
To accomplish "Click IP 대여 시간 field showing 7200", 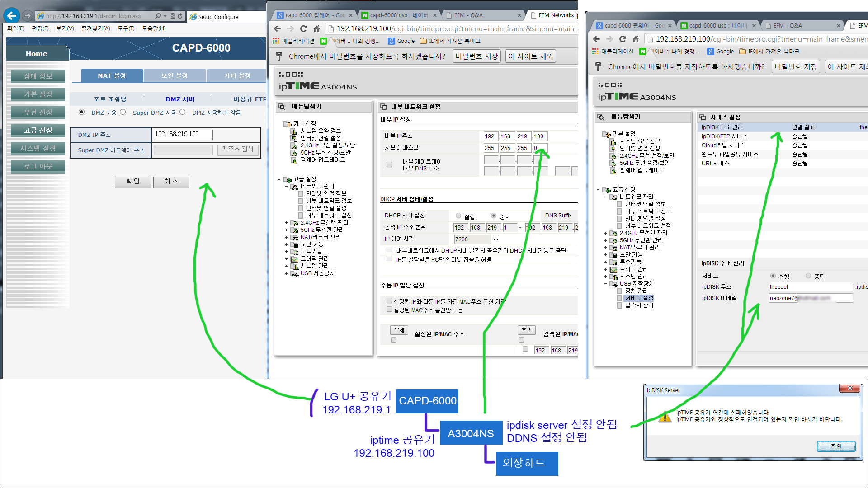I will 472,239.
